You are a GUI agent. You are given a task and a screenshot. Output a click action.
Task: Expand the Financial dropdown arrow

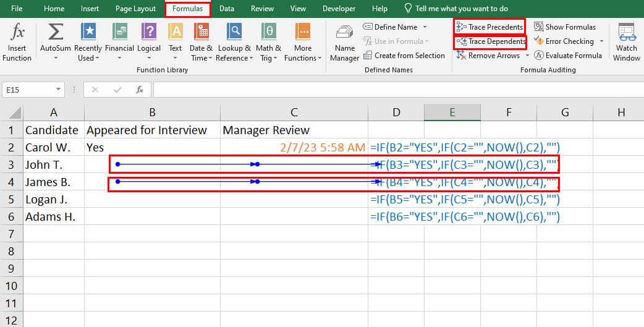tap(119, 58)
